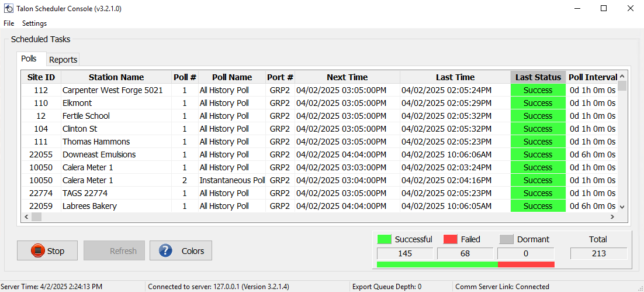Sort by the Site ID column header
The width and height of the screenshot is (644, 292).
click(41, 77)
